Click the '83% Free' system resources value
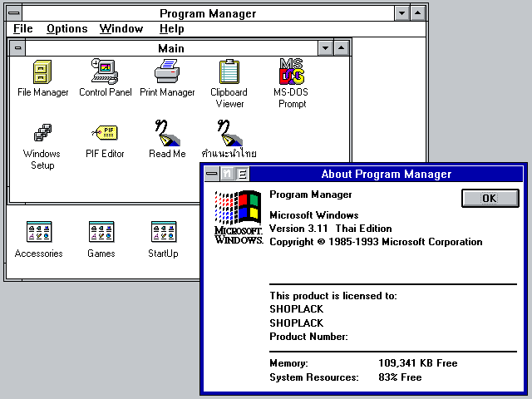This screenshot has width=532, height=399. pyautogui.click(x=400, y=377)
